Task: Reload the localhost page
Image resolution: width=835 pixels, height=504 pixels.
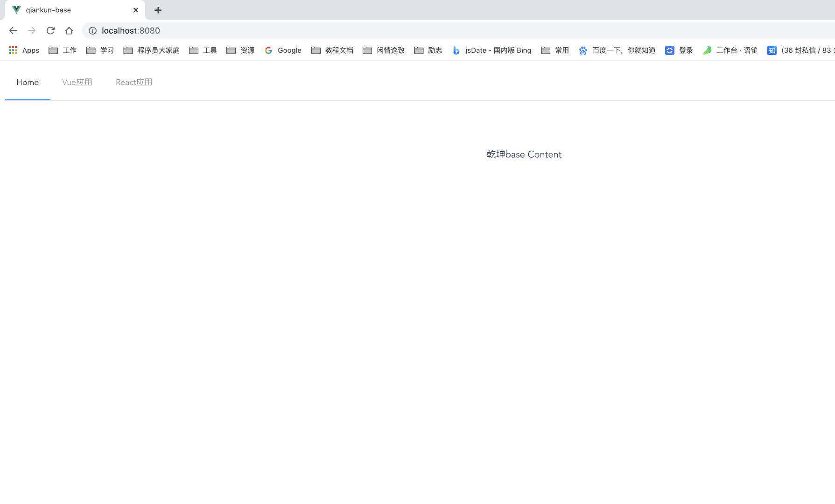Action: click(50, 30)
